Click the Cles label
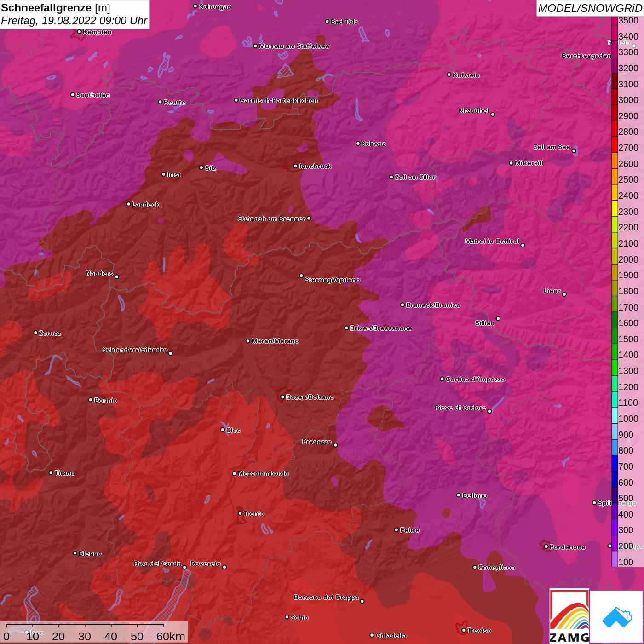Viewport: 644px width, 644px height. coord(233,430)
